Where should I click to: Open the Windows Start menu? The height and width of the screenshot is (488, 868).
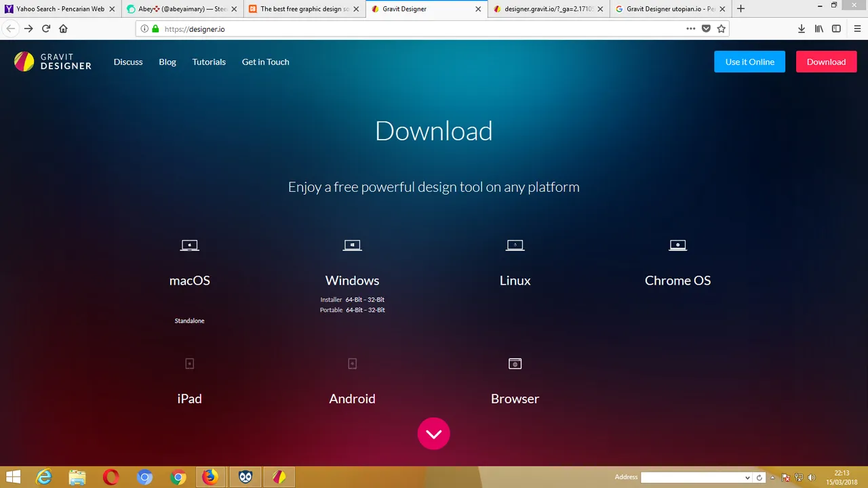[12, 477]
